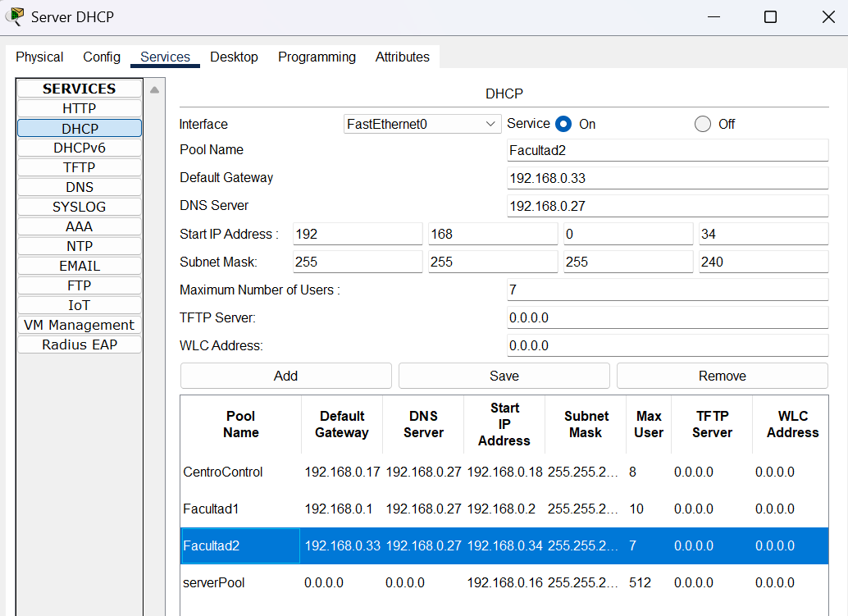Focus the Default Gateway field
This screenshot has height=616, width=848.
(668, 178)
